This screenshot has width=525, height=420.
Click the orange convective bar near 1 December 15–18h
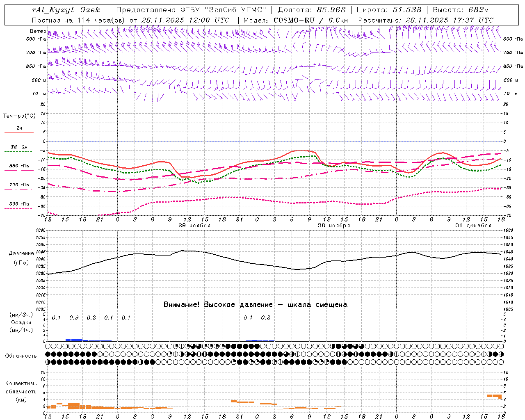click(x=494, y=396)
